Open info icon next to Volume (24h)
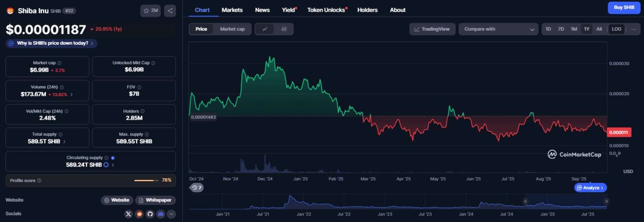The height and width of the screenshot is (222, 644). coord(62,87)
